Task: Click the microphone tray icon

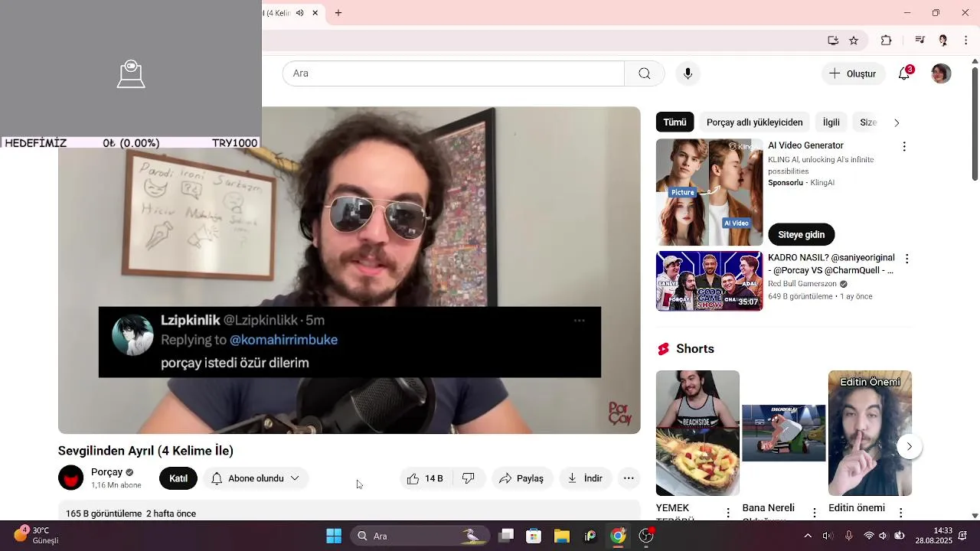Action: 848,536
